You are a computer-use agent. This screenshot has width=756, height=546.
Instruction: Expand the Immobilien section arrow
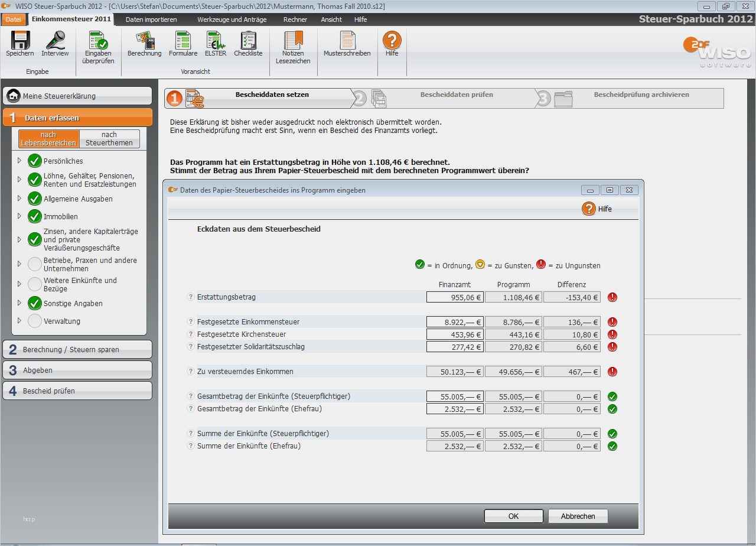(19, 216)
